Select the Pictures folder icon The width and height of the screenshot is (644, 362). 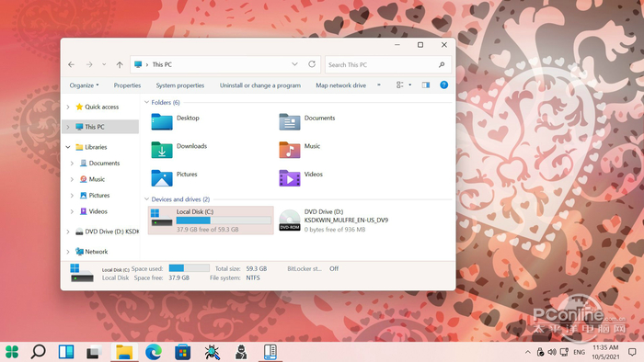tap(162, 178)
